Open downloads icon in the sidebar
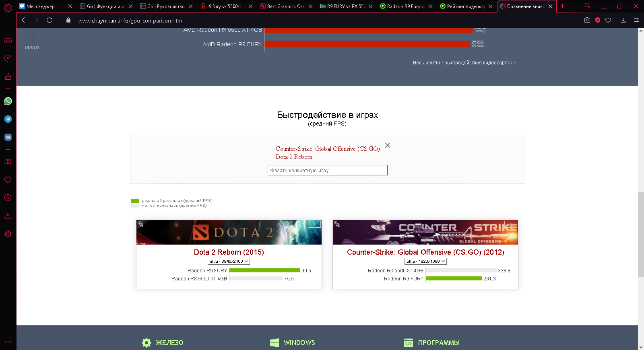Viewport: 644px width, 350px height. [x=8, y=216]
